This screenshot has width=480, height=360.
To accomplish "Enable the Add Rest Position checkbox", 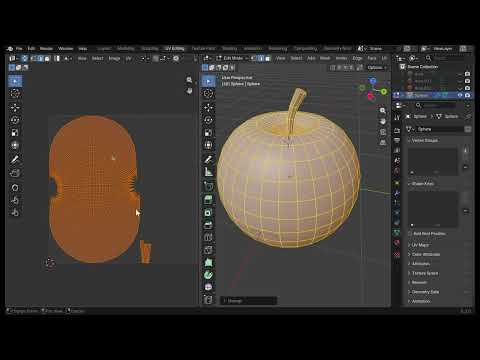I will pos(410,234).
